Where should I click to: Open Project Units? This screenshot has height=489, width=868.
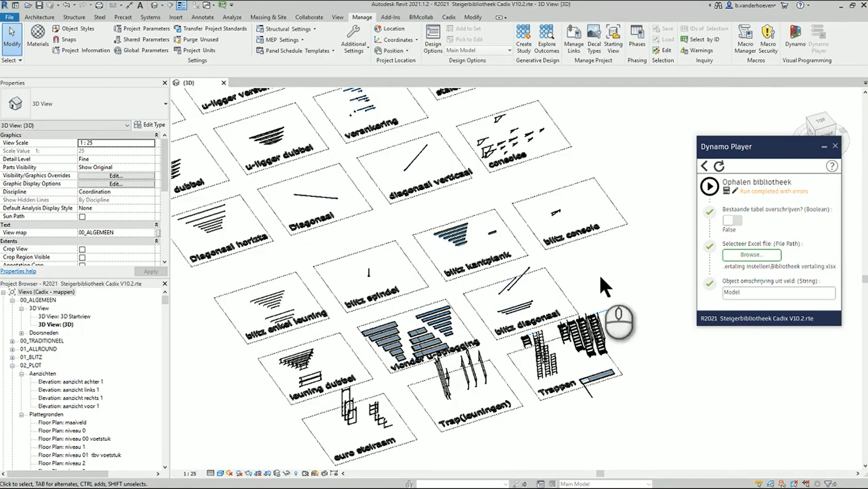pyautogui.click(x=195, y=50)
